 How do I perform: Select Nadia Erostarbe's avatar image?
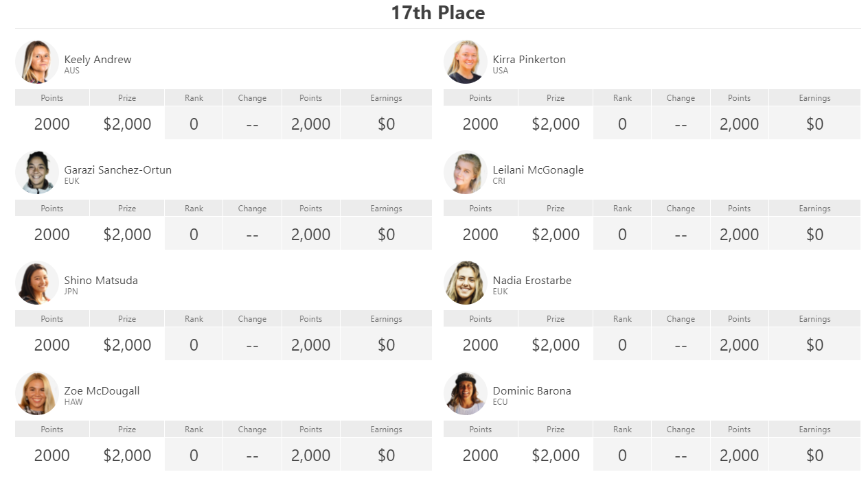coord(466,283)
